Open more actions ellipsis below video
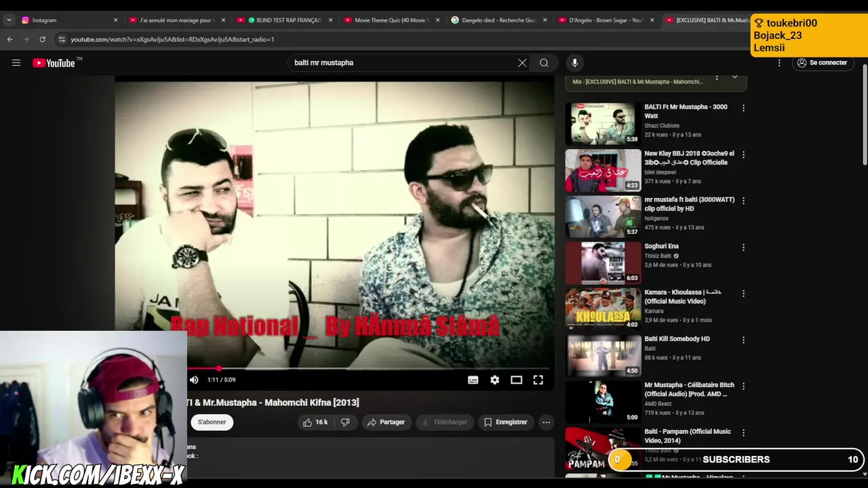The image size is (868, 488). pyautogui.click(x=546, y=422)
